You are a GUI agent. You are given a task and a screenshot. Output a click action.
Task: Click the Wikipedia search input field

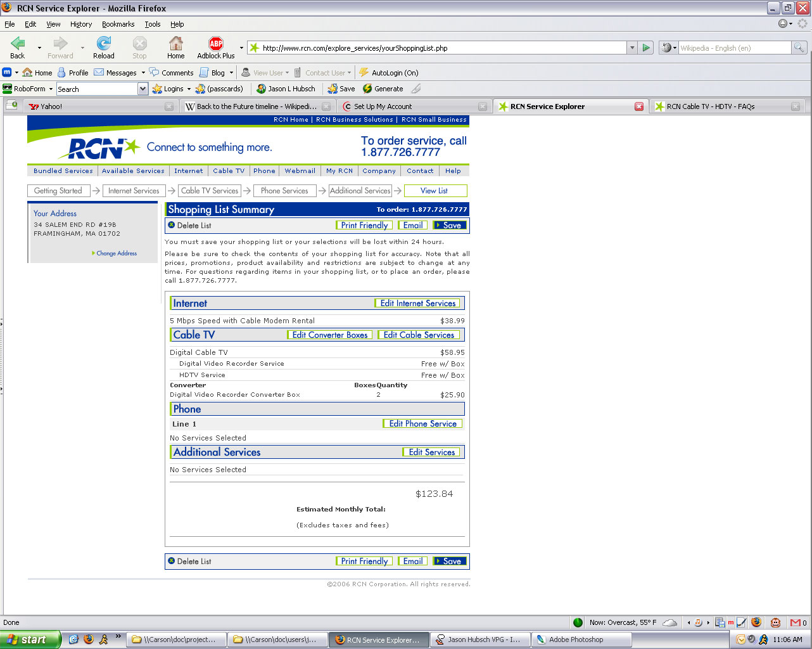733,48
